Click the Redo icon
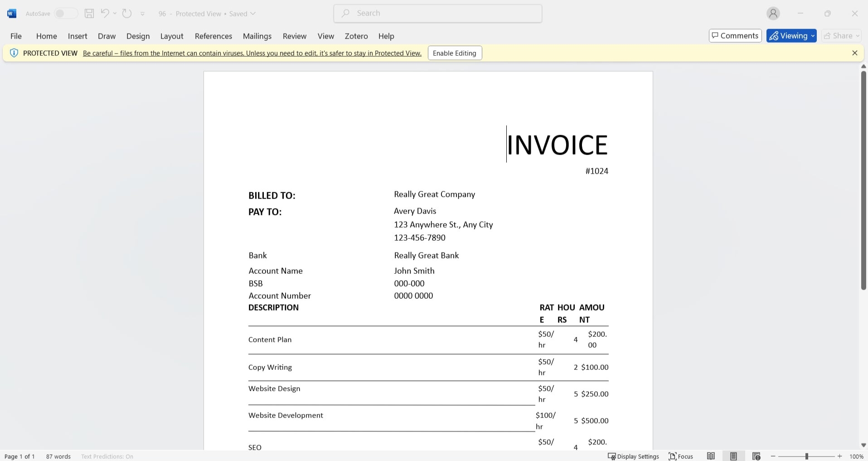868x461 pixels. 127,14
